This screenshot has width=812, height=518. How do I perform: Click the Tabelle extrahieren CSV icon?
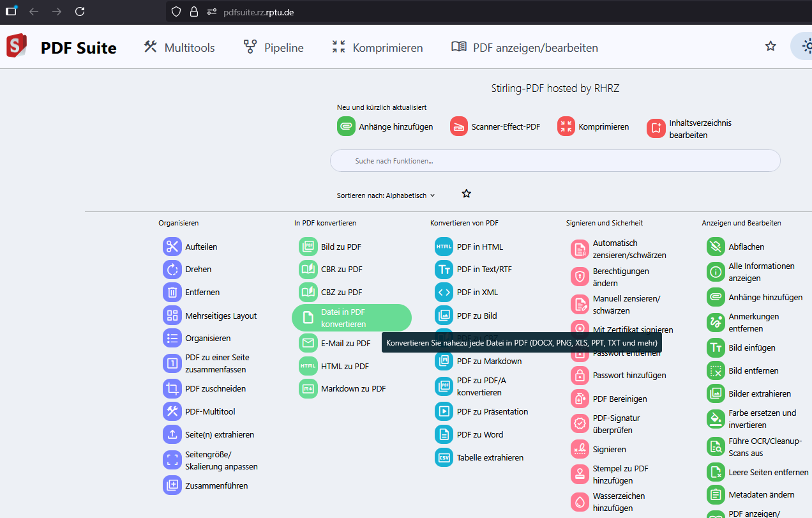point(444,457)
